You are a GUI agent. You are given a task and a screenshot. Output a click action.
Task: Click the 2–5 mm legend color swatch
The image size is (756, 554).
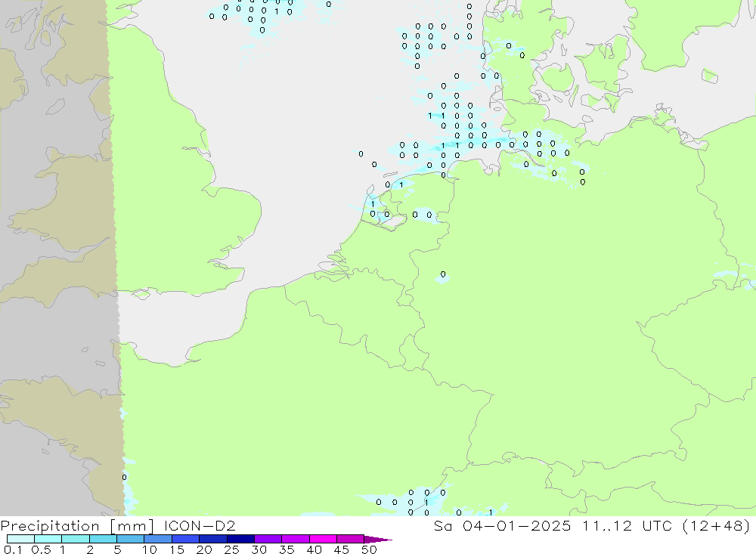click(x=103, y=539)
